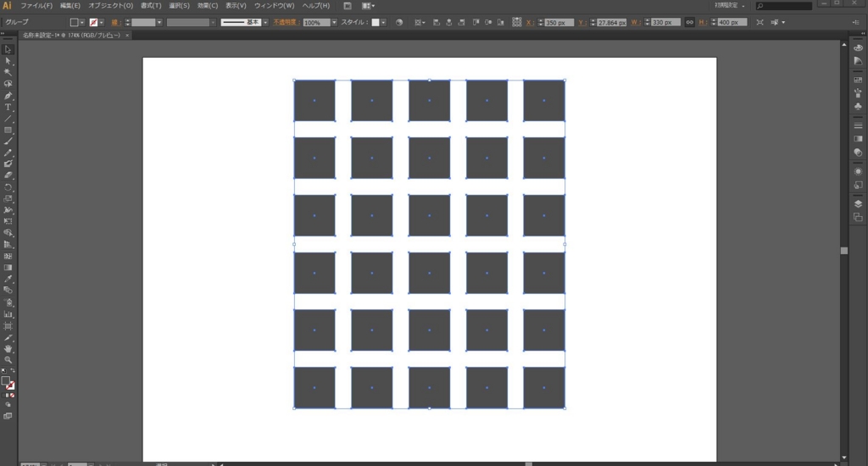
Task: Click Horizontal Align Left icon
Action: (437, 23)
